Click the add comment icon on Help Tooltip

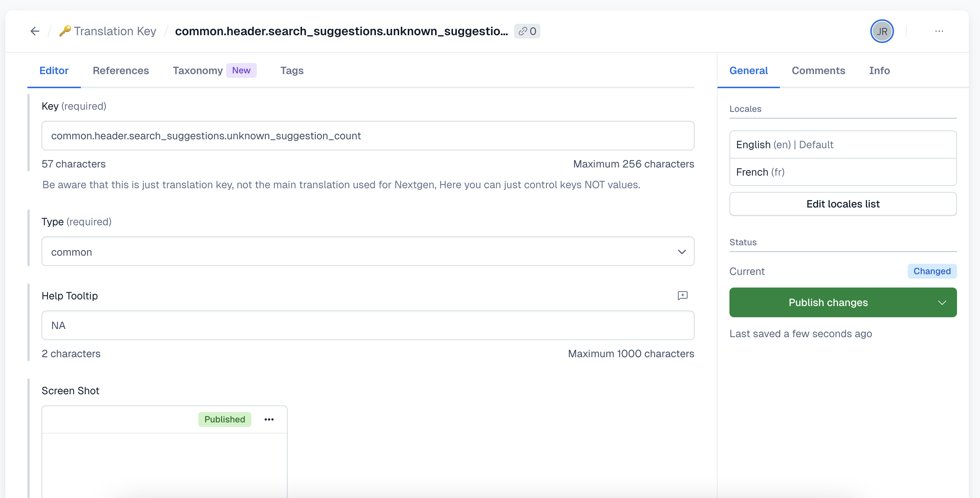pyautogui.click(x=682, y=296)
